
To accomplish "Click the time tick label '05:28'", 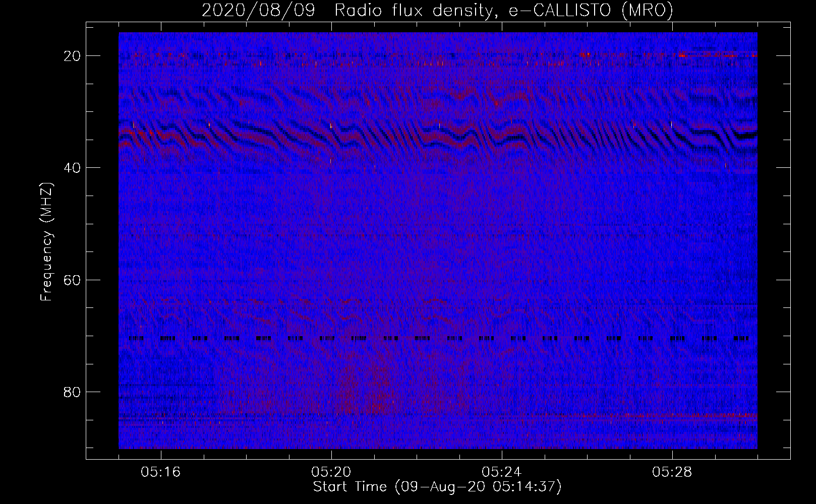I will pos(672,472).
